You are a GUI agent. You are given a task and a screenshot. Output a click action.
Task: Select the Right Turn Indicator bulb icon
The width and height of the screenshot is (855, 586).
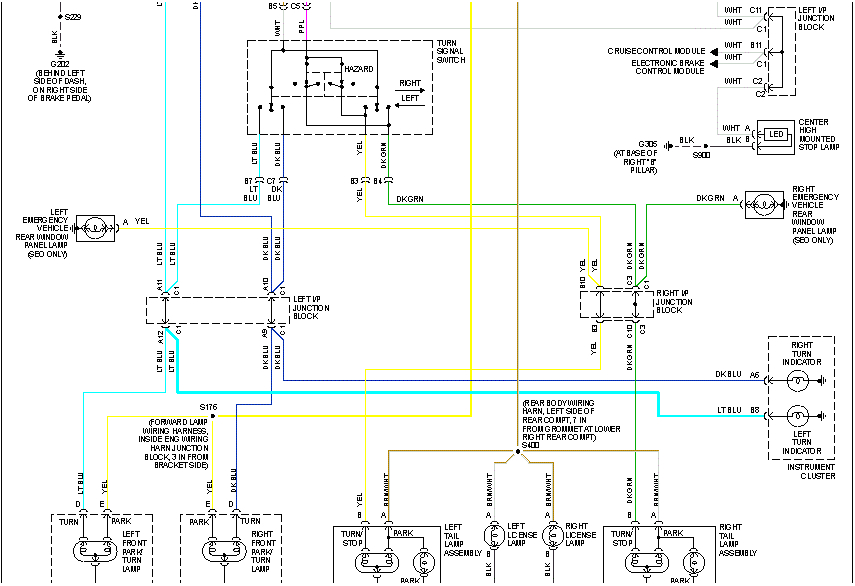(797, 380)
